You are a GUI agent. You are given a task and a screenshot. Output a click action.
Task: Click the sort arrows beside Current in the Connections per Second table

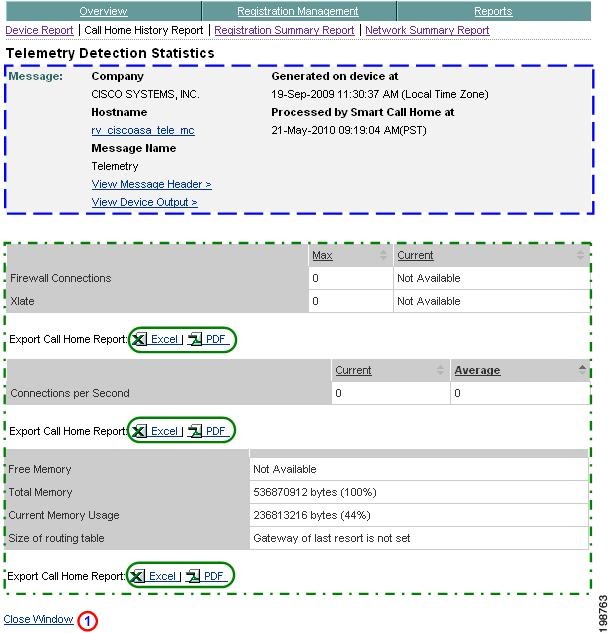pyautogui.click(x=440, y=370)
